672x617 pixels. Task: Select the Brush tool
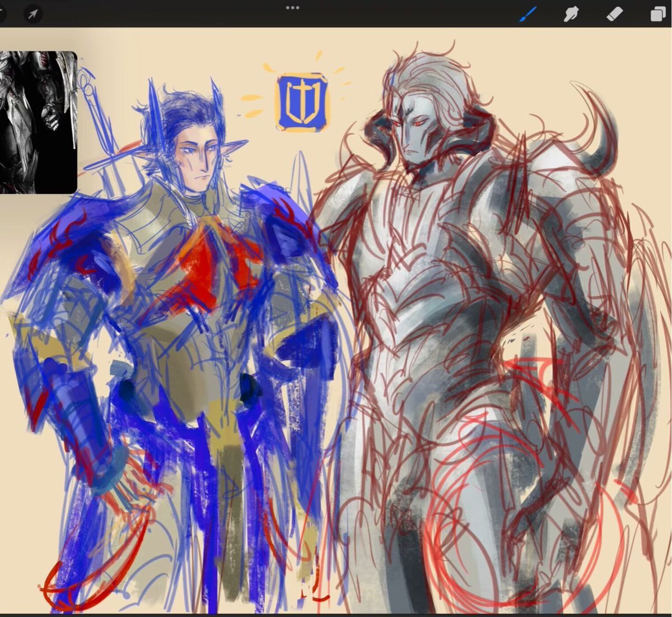click(x=528, y=13)
